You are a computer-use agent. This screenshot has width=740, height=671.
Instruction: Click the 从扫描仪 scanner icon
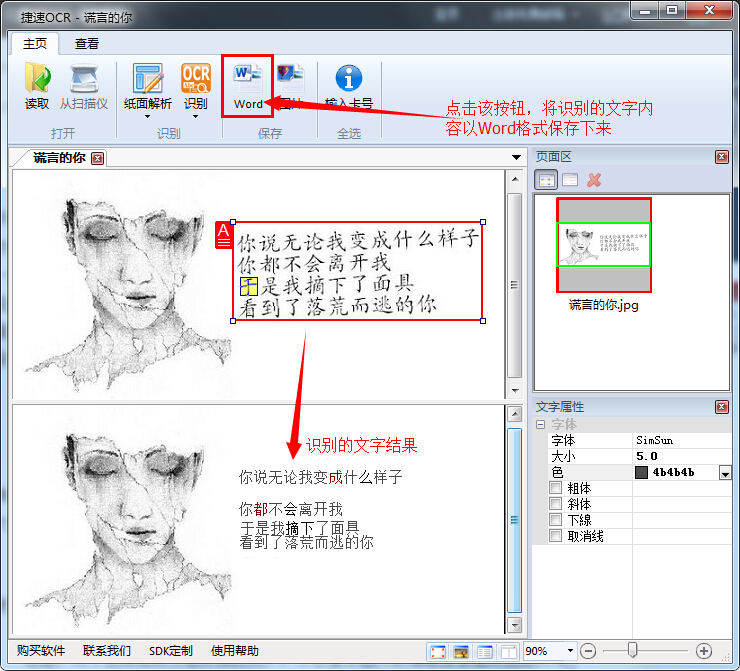tap(84, 78)
